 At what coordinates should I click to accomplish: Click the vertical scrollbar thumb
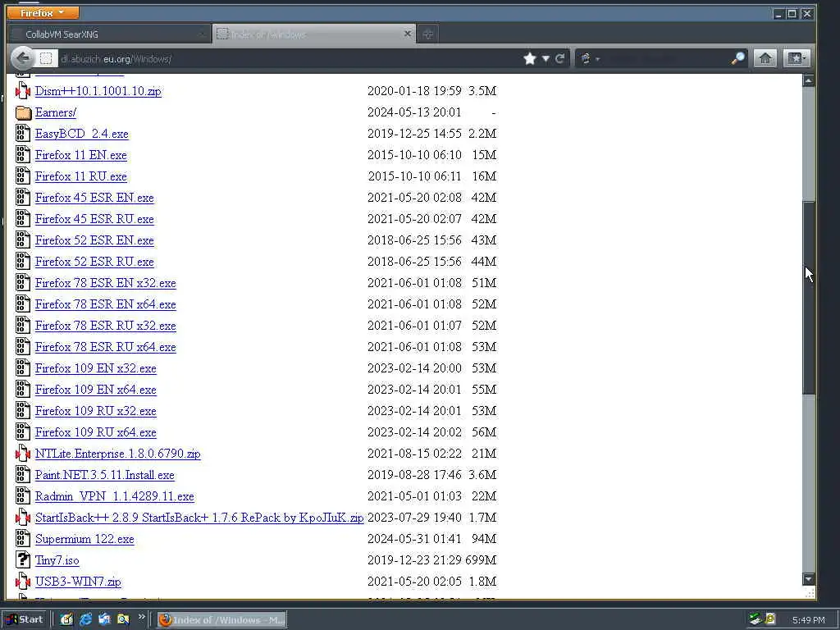pos(808,298)
